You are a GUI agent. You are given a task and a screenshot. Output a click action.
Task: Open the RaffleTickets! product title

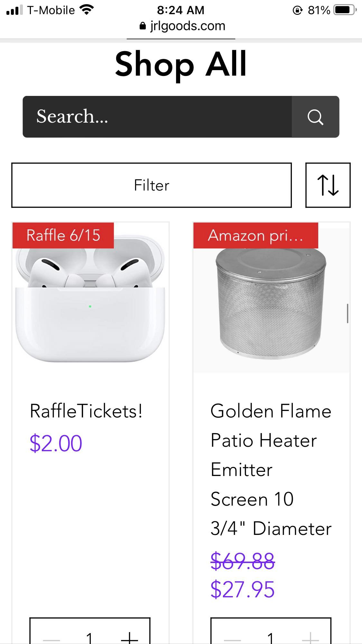pyautogui.click(x=86, y=411)
